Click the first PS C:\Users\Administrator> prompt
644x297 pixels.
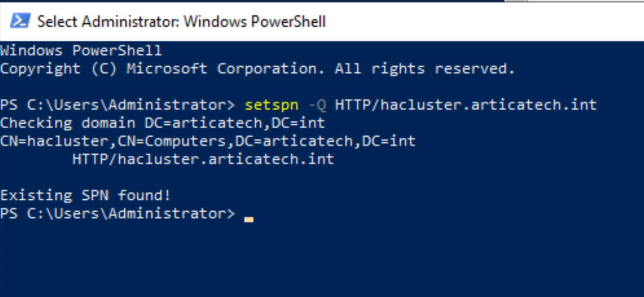[118, 105]
